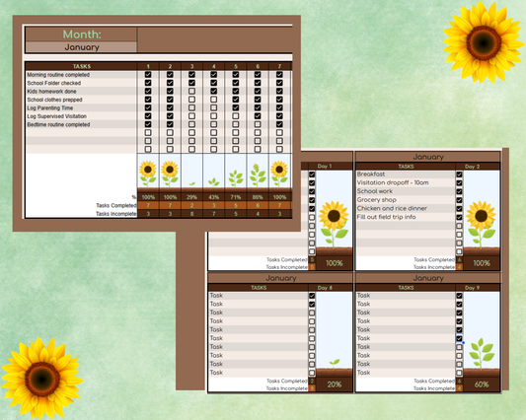Image resolution: width=526 pixels, height=420 pixels.
Task: Check Bedtime routine completed for day 6
Action: [x=258, y=124]
